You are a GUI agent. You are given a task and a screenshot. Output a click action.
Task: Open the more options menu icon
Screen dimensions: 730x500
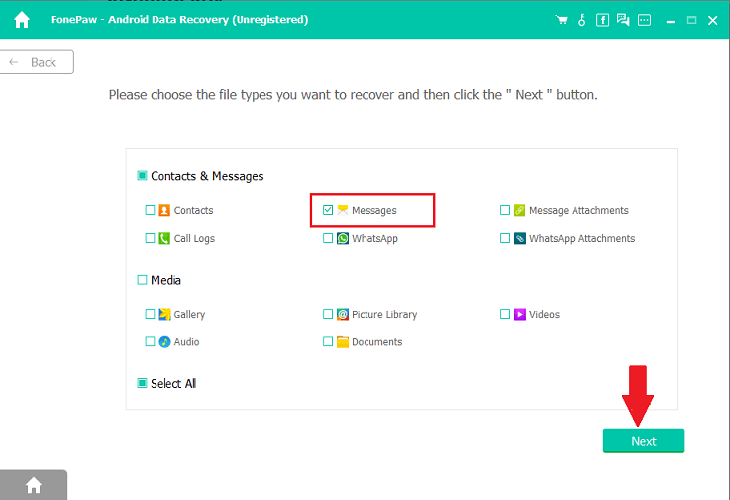pos(644,20)
